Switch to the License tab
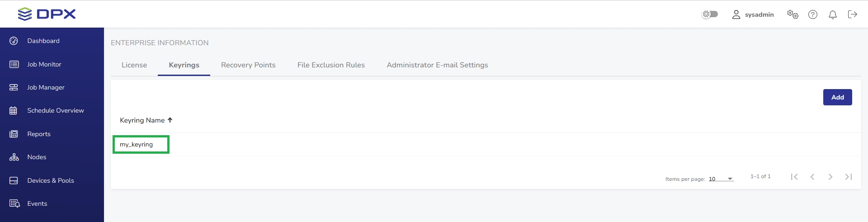Screen dimensions: 868x222 click(x=134, y=65)
